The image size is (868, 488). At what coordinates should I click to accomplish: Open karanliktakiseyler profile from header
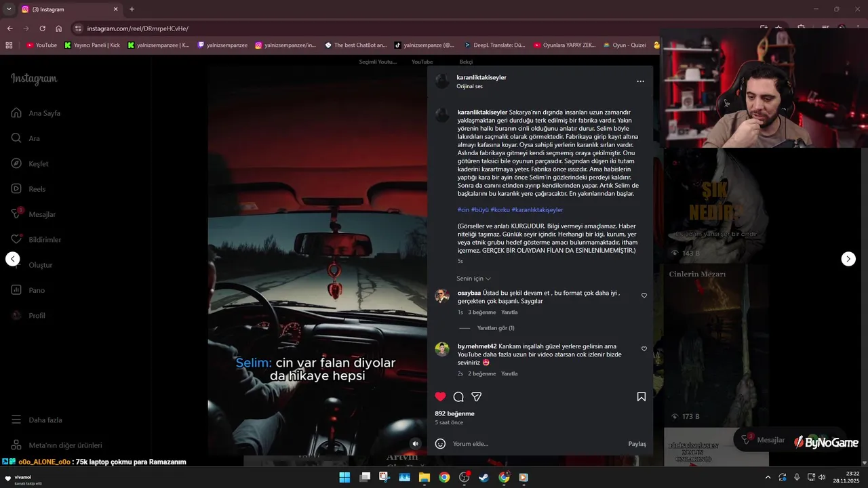click(x=481, y=77)
